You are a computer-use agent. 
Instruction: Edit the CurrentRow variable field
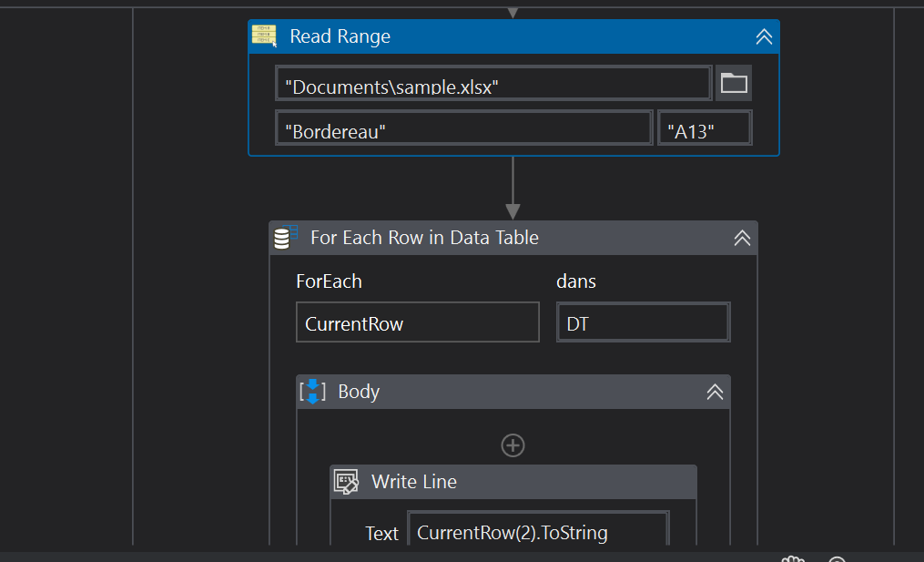[x=418, y=322]
